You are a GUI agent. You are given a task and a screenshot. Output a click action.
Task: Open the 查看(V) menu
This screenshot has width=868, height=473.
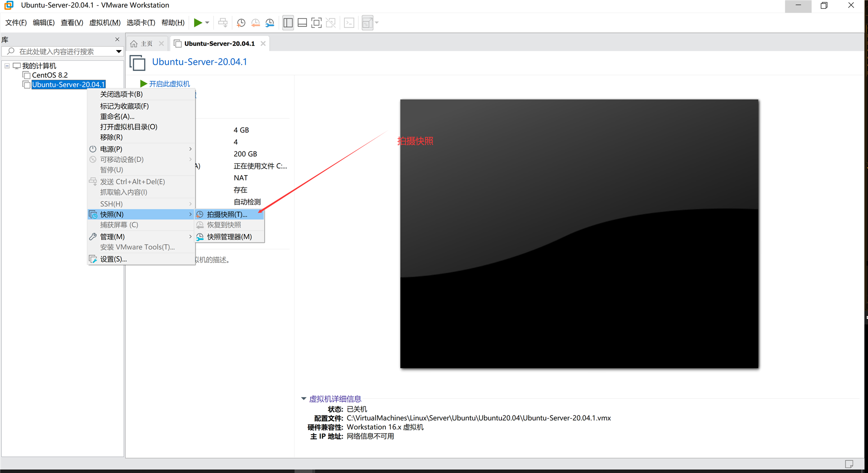(72, 23)
